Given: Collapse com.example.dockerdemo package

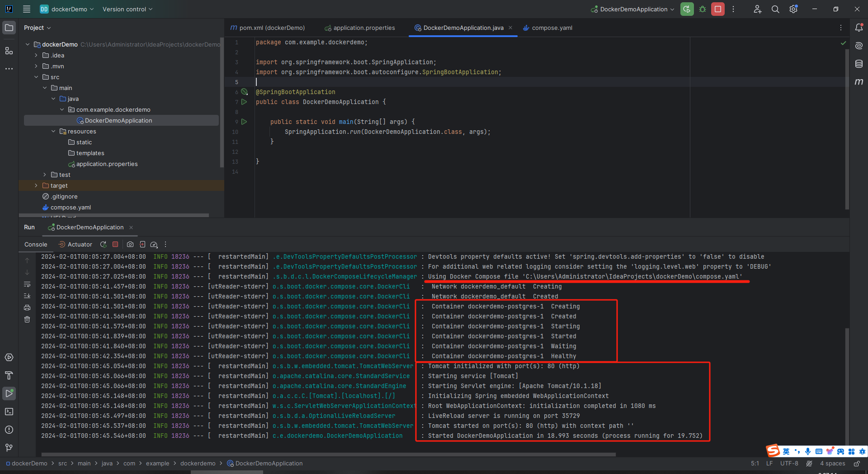Looking at the screenshot, I should [x=62, y=109].
